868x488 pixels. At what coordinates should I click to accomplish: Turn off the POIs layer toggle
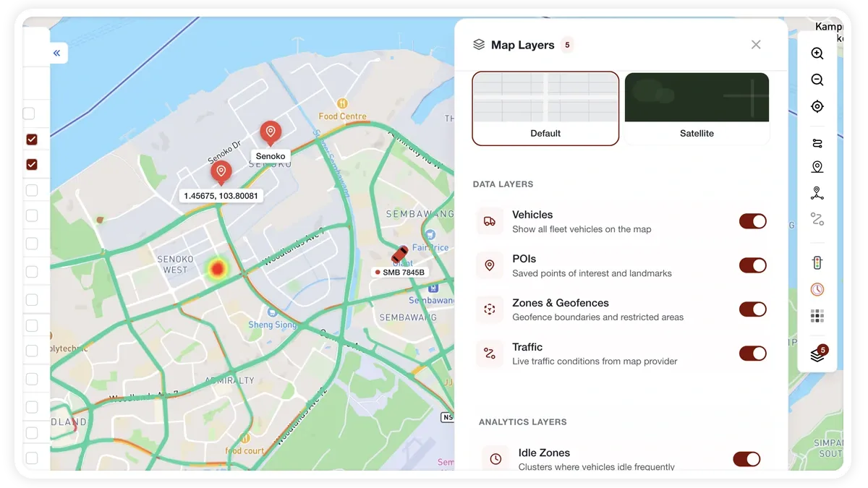click(752, 265)
